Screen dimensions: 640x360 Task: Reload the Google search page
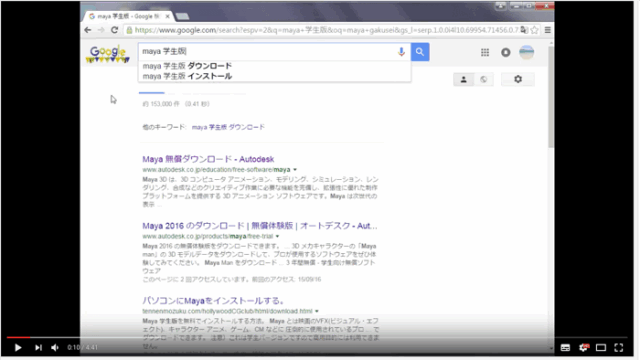coord(115,30)
